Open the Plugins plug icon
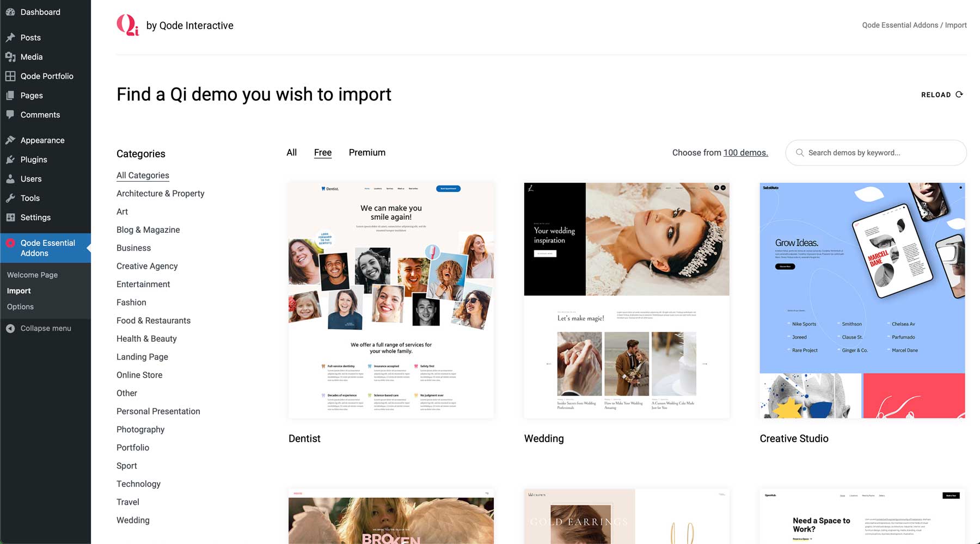Image resolution: width=980 pixels, height=544 pixels. click(10, 159)
